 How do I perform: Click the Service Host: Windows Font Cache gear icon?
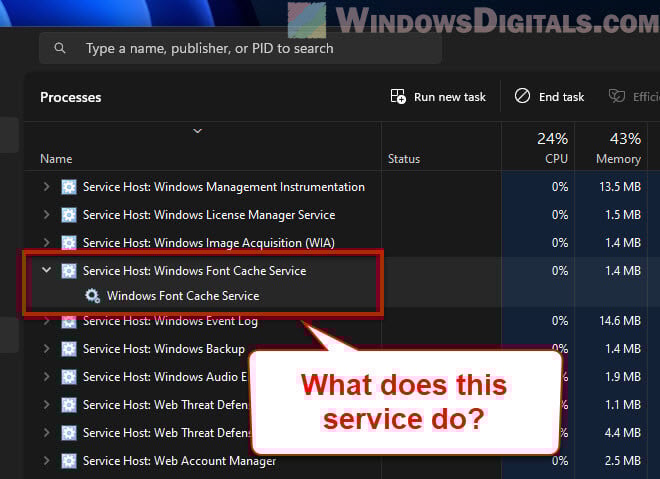pos(69,271)
